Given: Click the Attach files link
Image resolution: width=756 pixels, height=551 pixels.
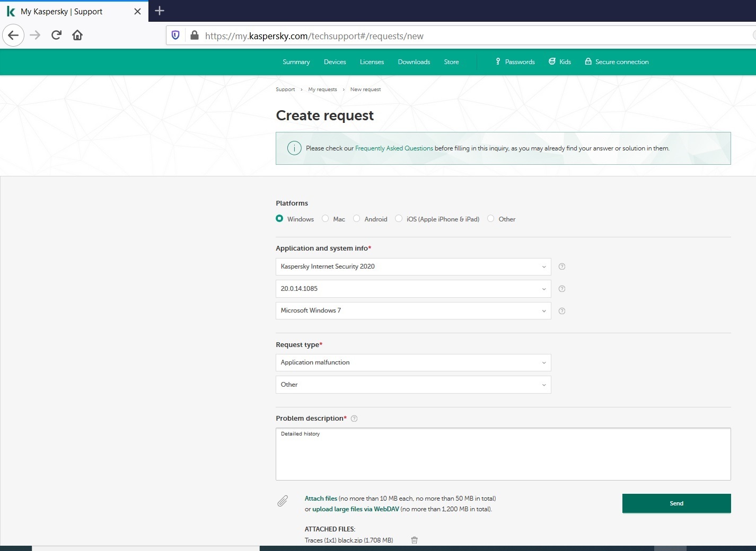Looking at the screenshot, I should coord(321,499).
